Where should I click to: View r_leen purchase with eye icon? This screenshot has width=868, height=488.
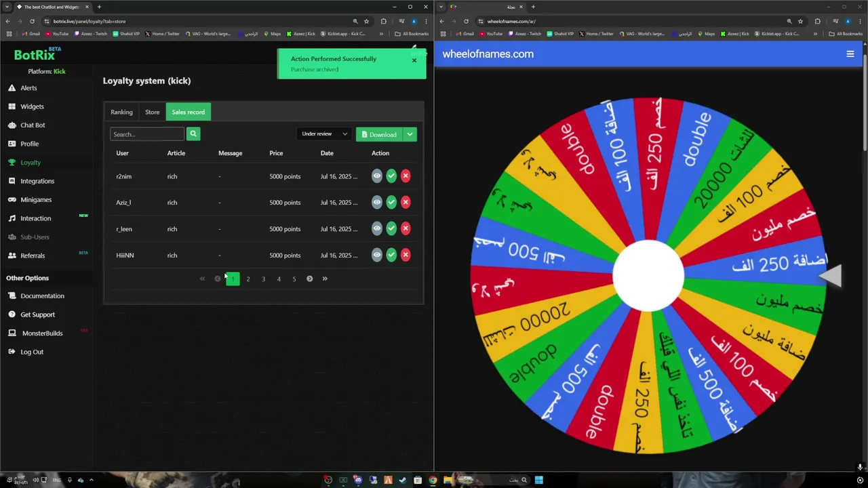pos(377,228)
